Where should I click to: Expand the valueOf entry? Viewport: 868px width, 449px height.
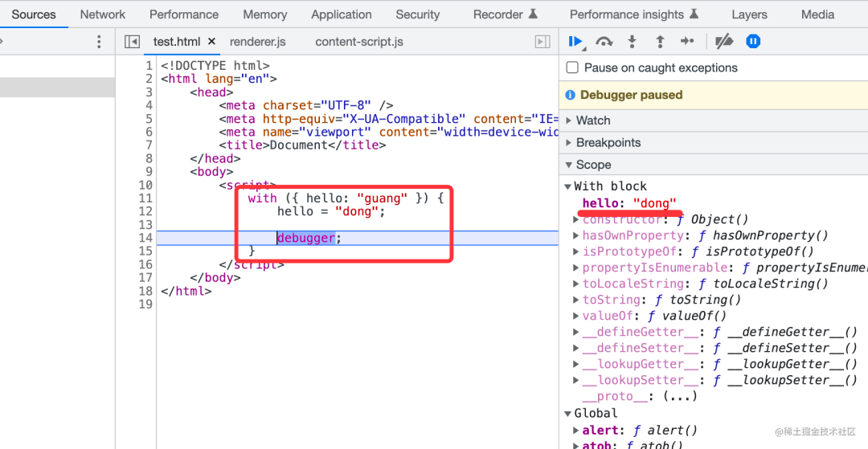576,316
